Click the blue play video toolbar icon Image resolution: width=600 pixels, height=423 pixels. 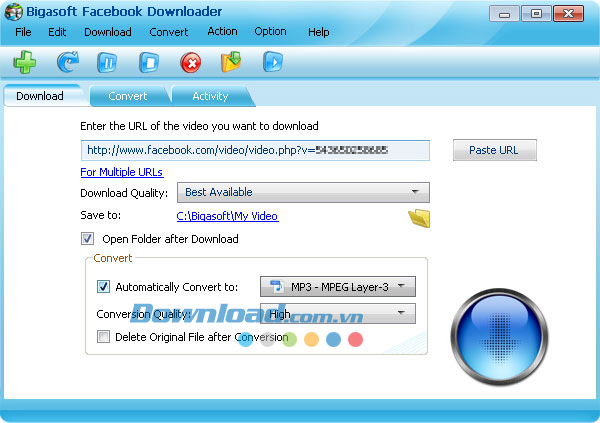273,62
